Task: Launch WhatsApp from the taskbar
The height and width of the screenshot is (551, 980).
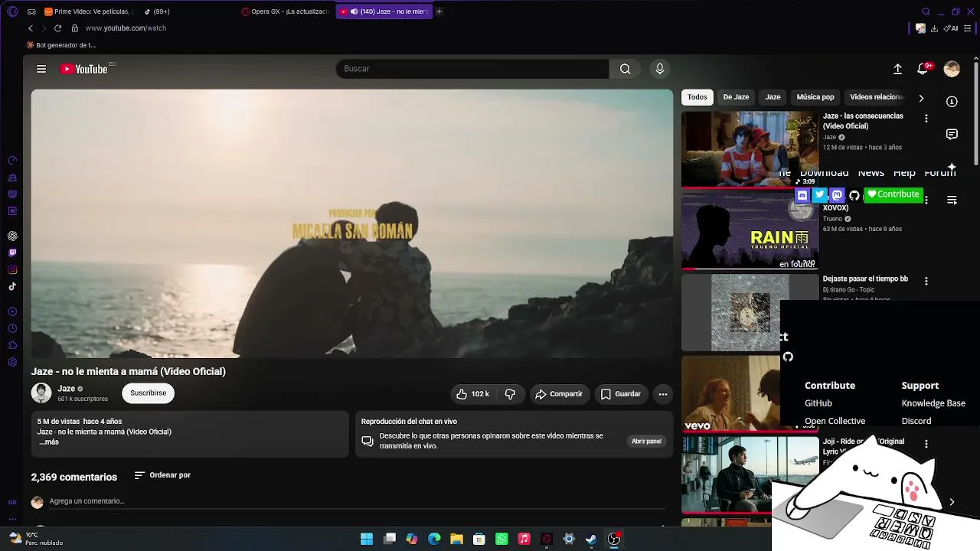Action: 501,539
